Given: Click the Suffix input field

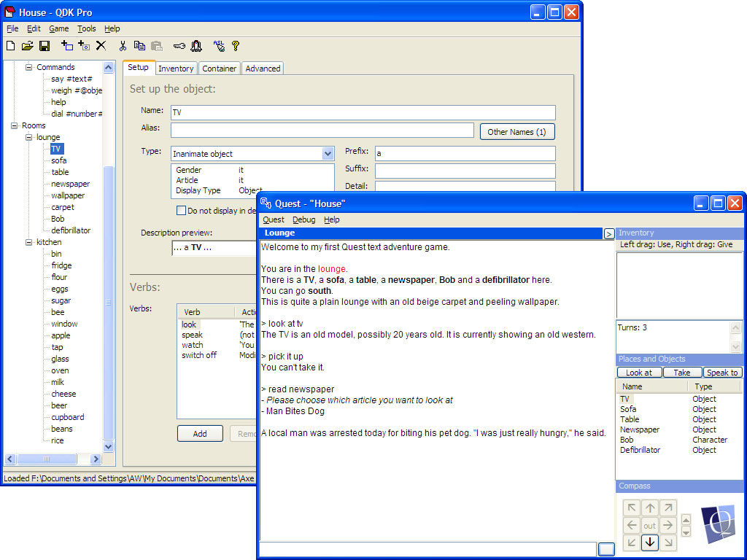Looking at the screenshot, I should (465, 171).
